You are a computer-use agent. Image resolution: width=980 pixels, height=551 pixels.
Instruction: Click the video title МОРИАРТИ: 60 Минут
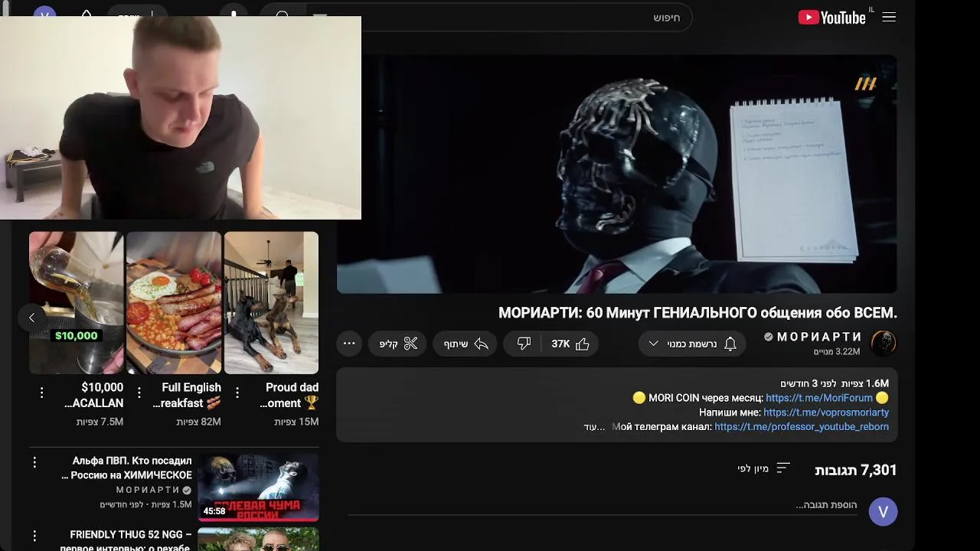coord(697,312)
